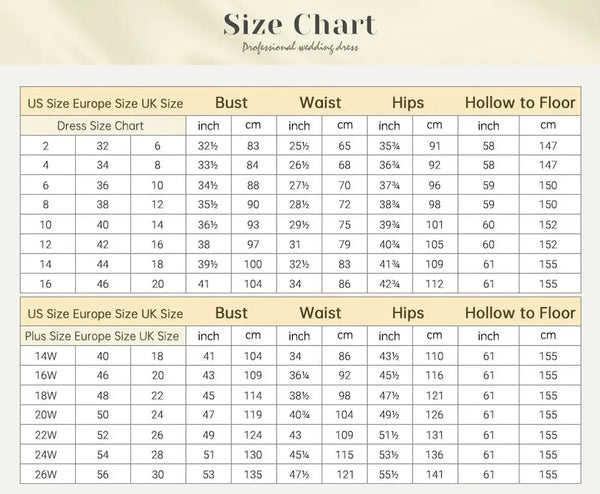600x494 pixels.
Task: Click the Hollow to Floor header in the upper table
Action: (520, 103)
